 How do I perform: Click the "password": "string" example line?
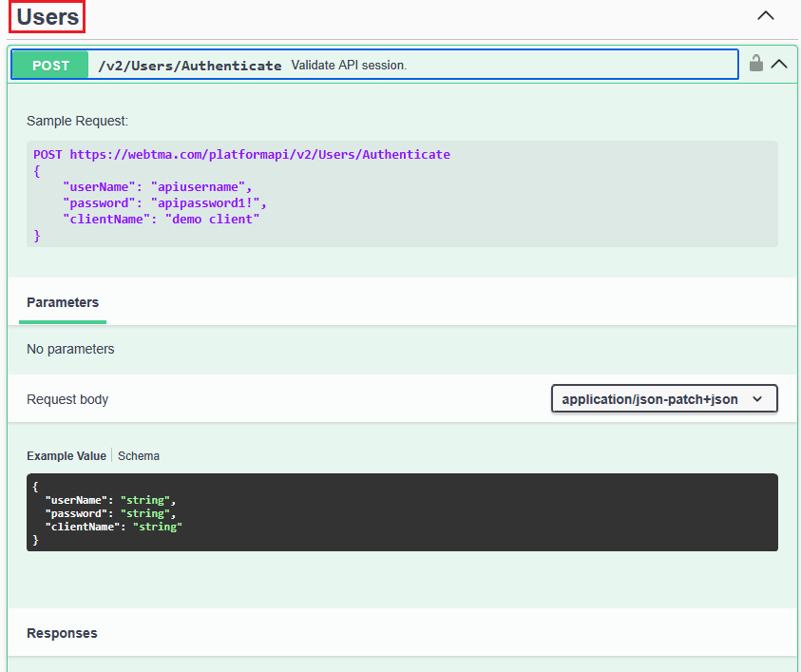(x=110, y=513)
